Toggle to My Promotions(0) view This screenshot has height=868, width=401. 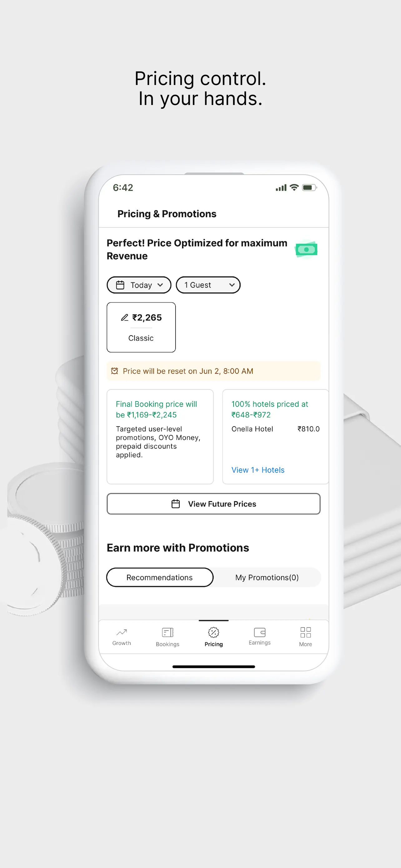(267, 577)
